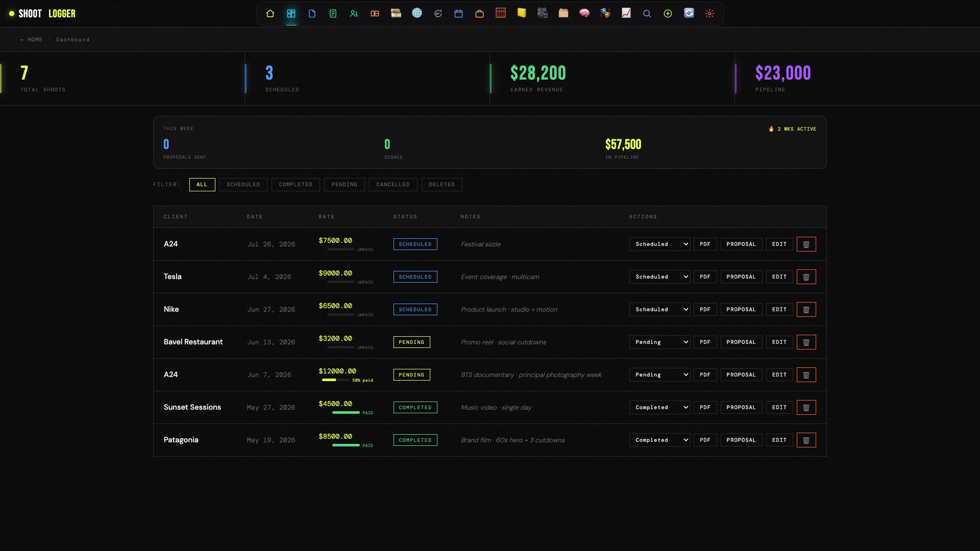Edit the Patagonia shoot
The height and width of the screenshot is (551, 980).
click(x=779, y=440)
